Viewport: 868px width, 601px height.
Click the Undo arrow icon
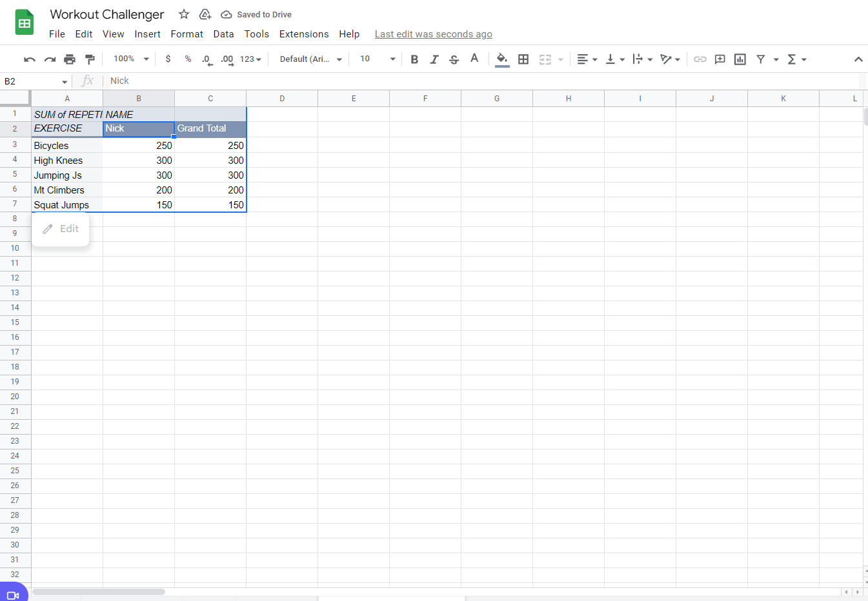click(x=30, y=59)
